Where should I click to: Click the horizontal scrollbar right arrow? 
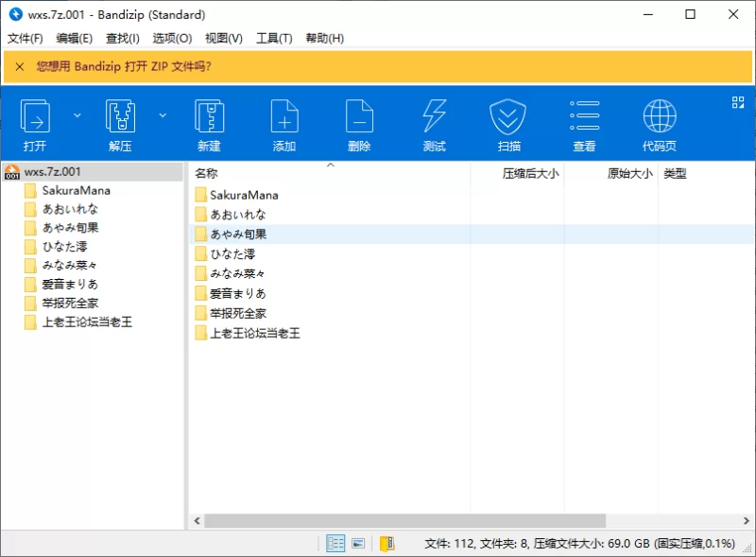(747, 521)
